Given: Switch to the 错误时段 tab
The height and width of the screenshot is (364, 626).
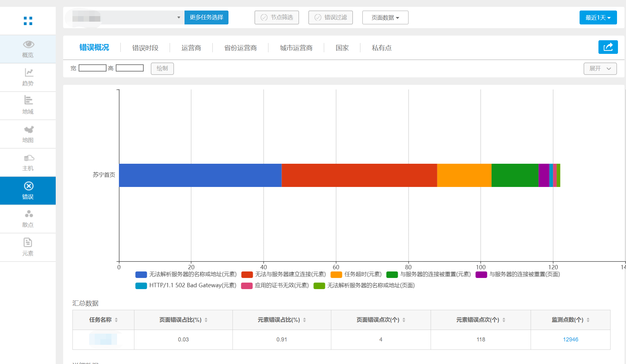Looking at the screenshot, I should (x=145, y=48).
